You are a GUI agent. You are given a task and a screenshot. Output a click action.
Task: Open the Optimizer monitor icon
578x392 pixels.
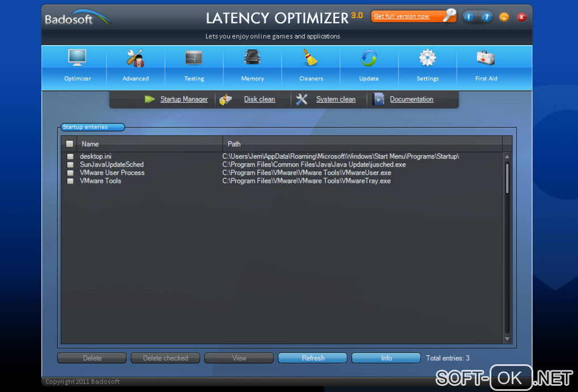coord(78,57)
